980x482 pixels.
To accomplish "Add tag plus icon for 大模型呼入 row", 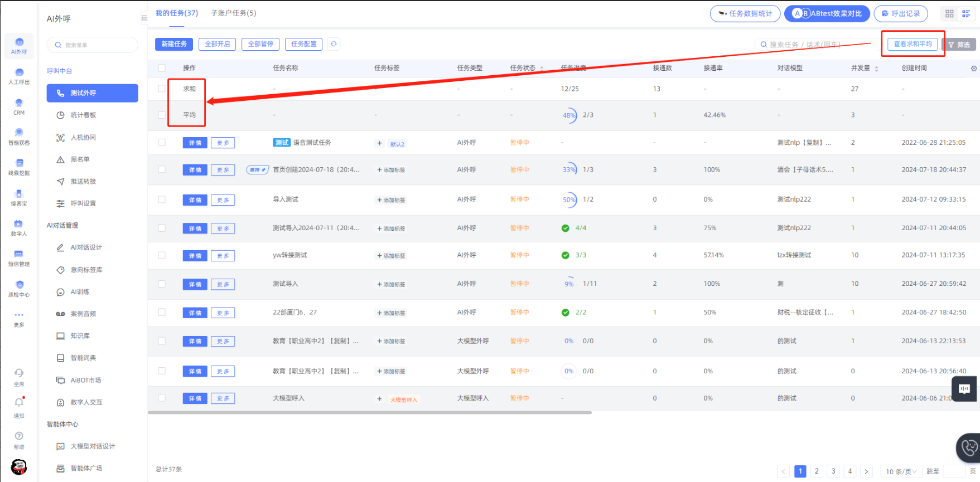I will pyautogui.click(x=379, y=399).
